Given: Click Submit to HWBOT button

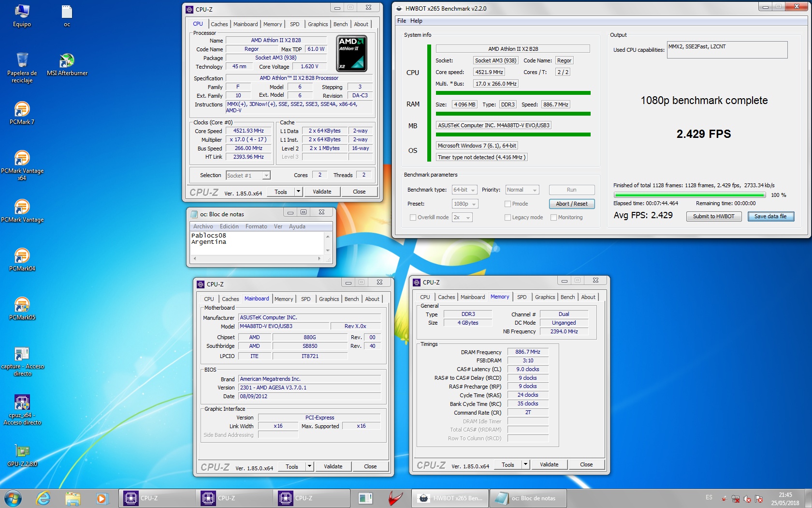Looking at the screenshot, I should (x=713, y=216).
